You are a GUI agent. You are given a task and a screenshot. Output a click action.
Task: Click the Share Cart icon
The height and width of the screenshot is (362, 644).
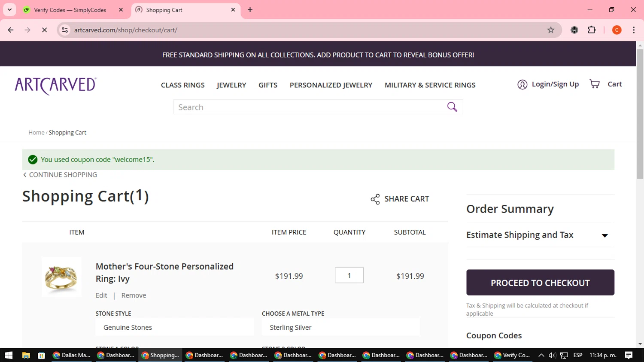375,199
